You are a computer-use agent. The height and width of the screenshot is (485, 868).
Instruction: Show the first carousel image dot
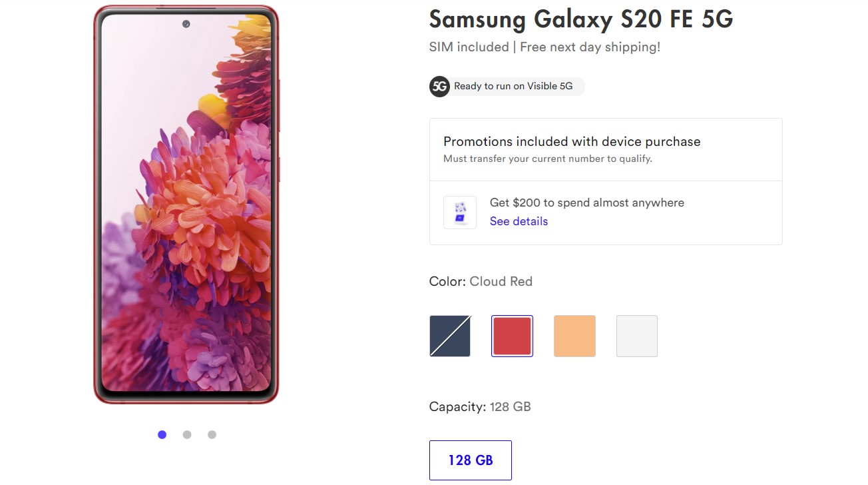(162, 434)
